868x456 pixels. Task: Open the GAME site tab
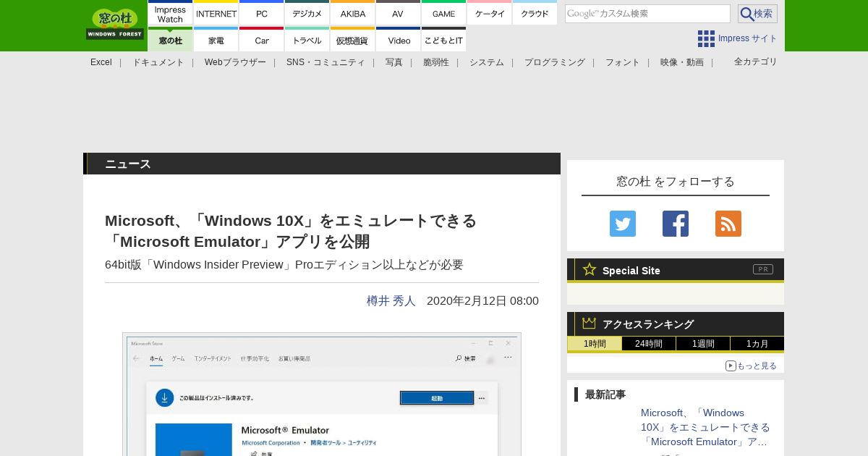pos(444,14)
